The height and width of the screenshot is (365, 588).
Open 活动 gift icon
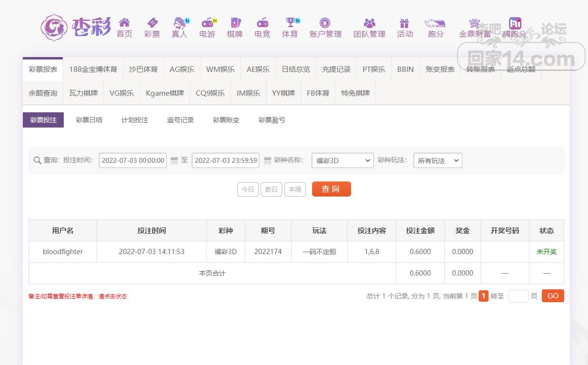(x=404, y=22)
